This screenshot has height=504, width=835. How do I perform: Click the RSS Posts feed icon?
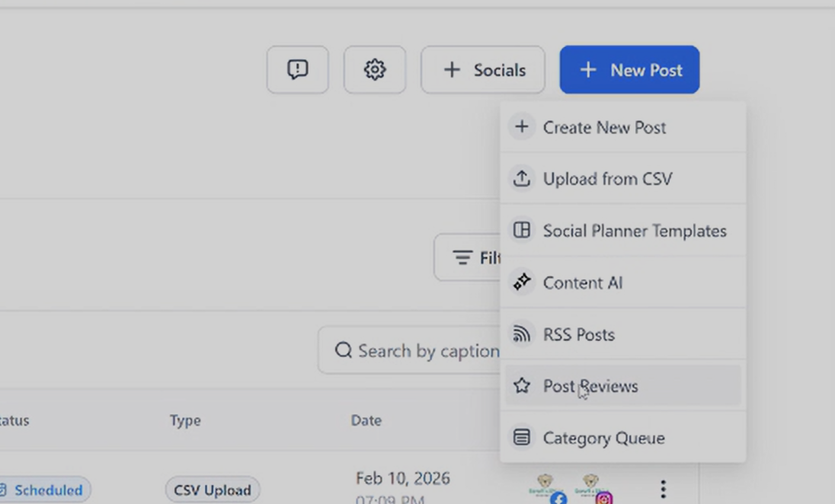pyautogui.click(x=522, y=334)
